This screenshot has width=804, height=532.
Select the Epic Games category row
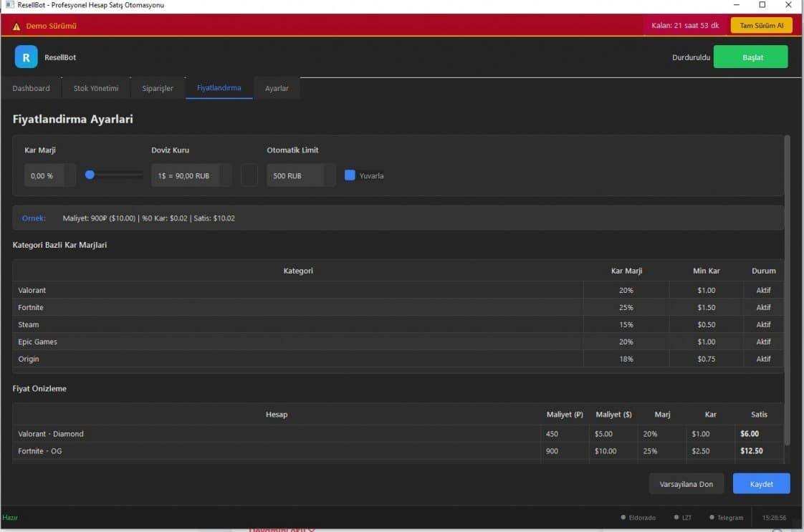click(398, 342)
